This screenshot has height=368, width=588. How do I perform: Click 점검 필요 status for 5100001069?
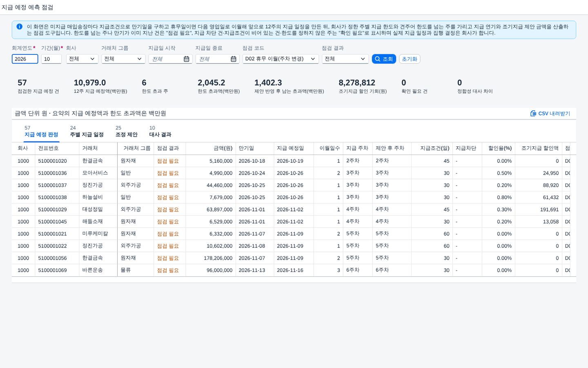[168, 270]
